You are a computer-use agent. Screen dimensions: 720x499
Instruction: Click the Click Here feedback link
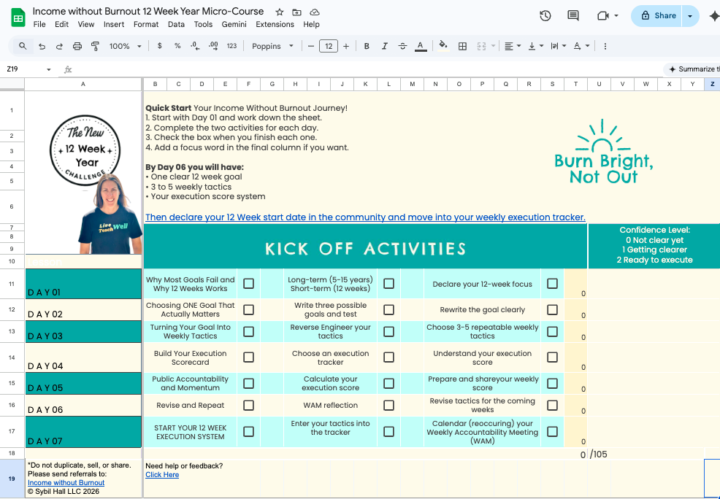[162, 475]
